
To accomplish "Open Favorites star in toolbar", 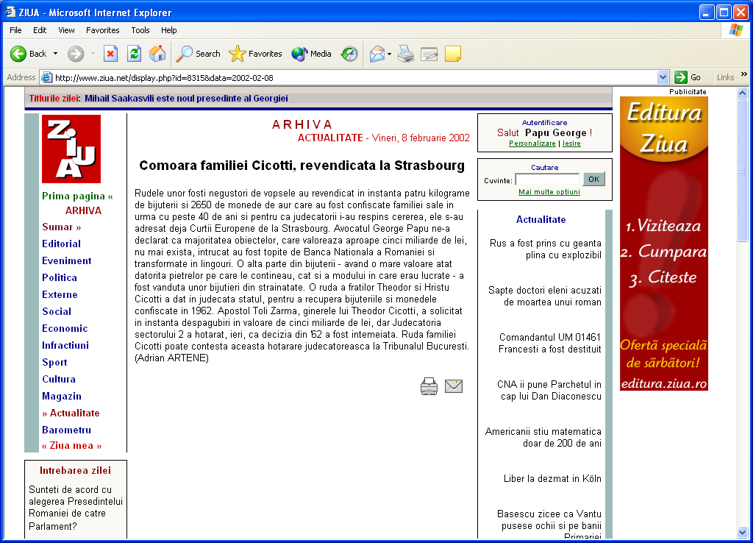I will pos(237,54).
